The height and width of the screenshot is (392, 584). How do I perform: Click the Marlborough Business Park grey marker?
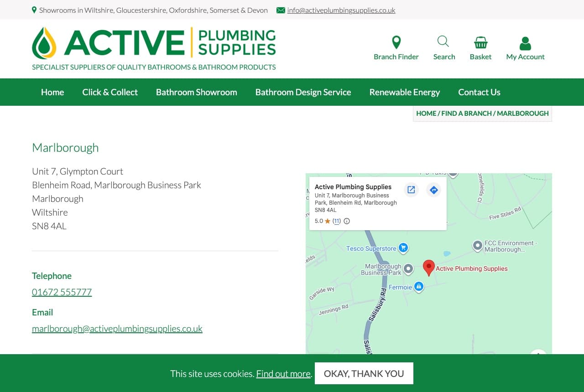tap(408, 269)
